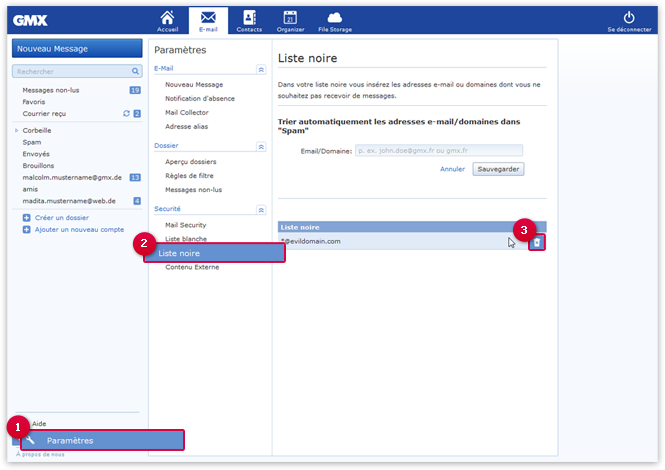The image size is (665, 470).
Task: Open malcolm.mustername@gmx.de folder
Action: pyautogui.click(x=72, y=177)
